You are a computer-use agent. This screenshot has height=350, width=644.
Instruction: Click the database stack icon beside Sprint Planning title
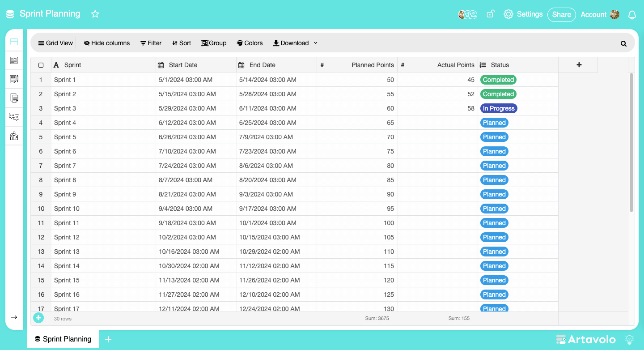(10, 14)
